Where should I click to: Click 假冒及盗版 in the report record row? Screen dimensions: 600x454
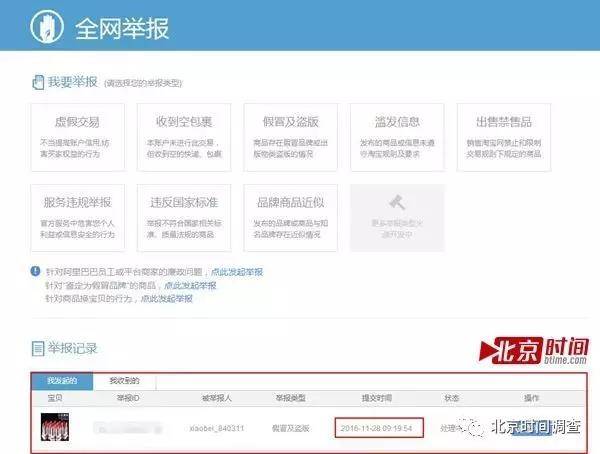pyautogui.click(x=290, y=428)
